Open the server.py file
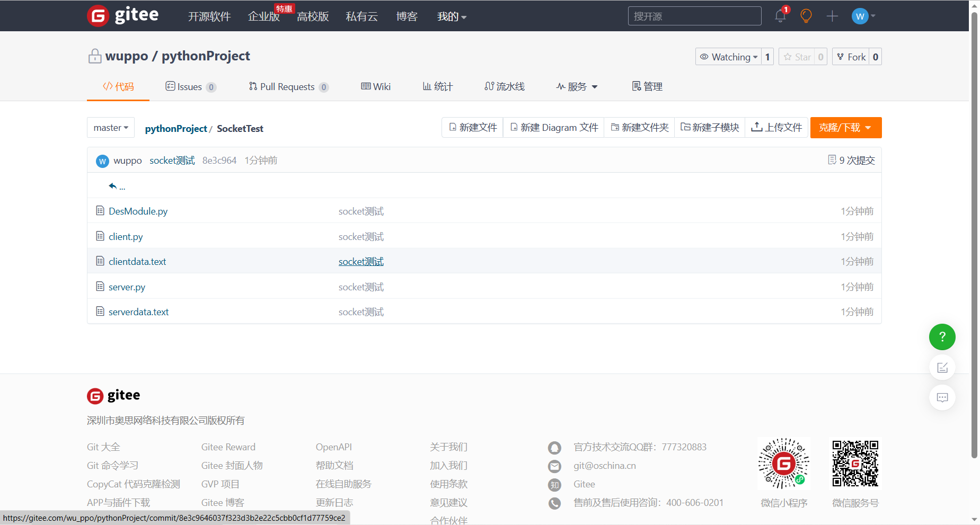980x525 pixels. tap(127, 287)
